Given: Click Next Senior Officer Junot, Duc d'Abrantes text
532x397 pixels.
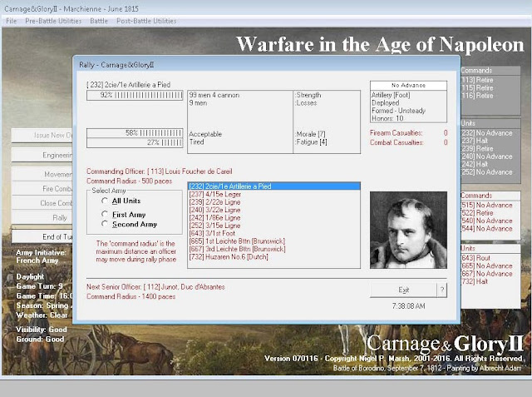Looking at the screenshot, I should [x=155, y=287].
